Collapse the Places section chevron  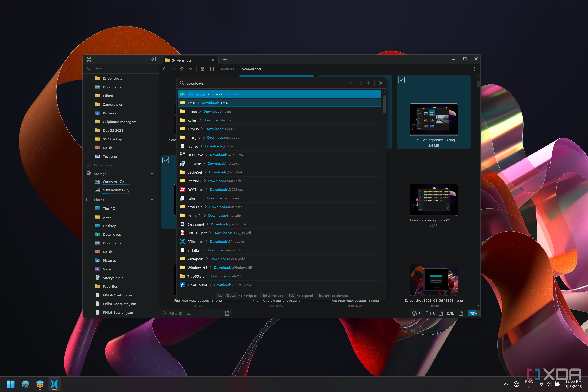pos(152,200)
